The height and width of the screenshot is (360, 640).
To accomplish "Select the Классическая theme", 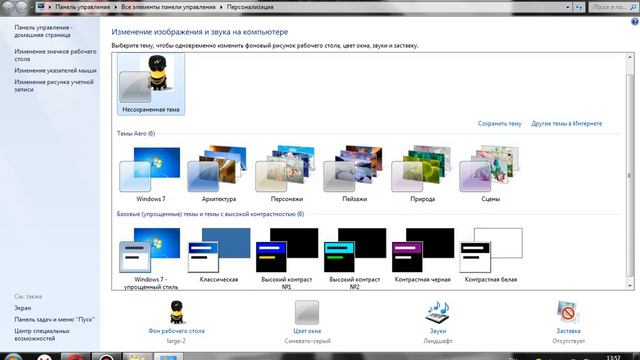I will [219, 256].
